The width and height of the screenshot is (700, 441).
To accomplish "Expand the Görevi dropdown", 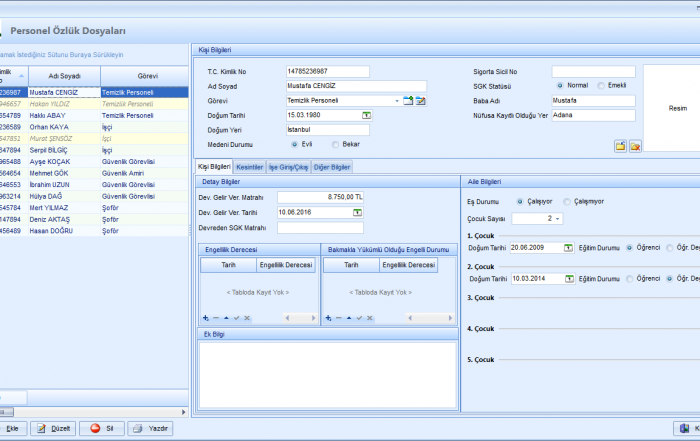I will point(396,101).
